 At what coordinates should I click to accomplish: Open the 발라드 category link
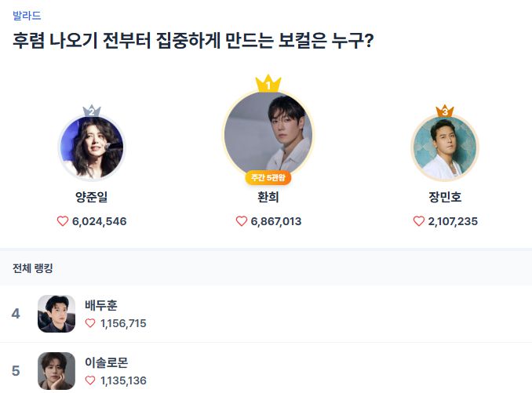(27, 16)
